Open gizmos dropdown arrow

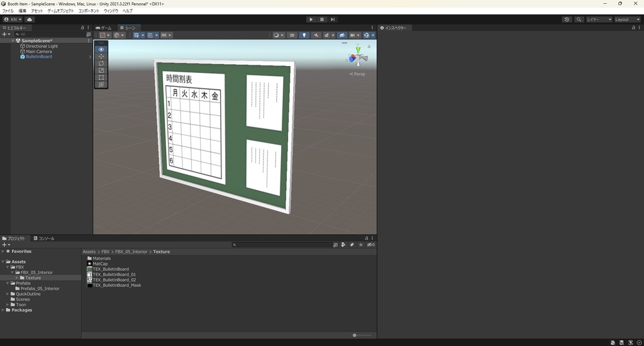click(373, 35)
